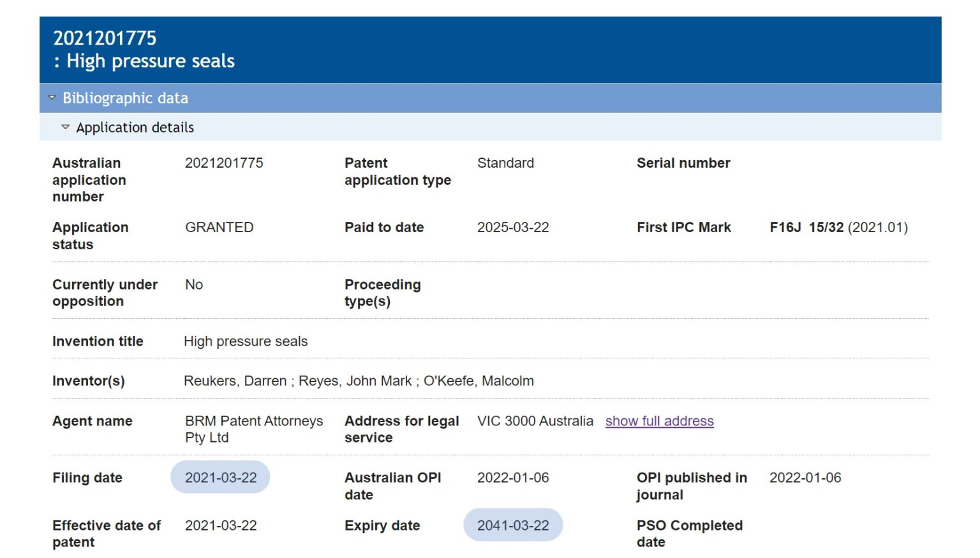Click the effective date of patent 2021-03-22
Screen dimensions: 980x558
click(x=220, y=525)
